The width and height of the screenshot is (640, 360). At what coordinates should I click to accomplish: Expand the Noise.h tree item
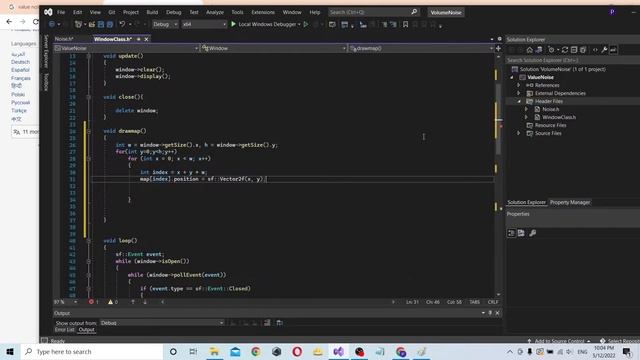[x=526, y=109]
